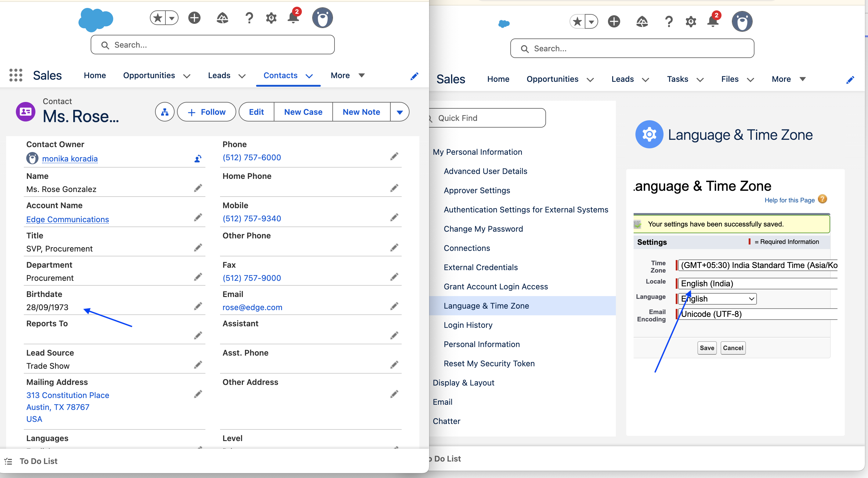The height and width of the screenshot is (478, 868).
Task: Select Language & Time Zone sidebar item
Action: pos(523,306)
